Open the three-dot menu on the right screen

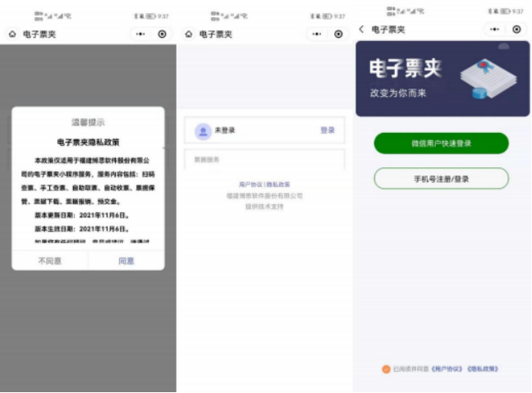[494, 30]
